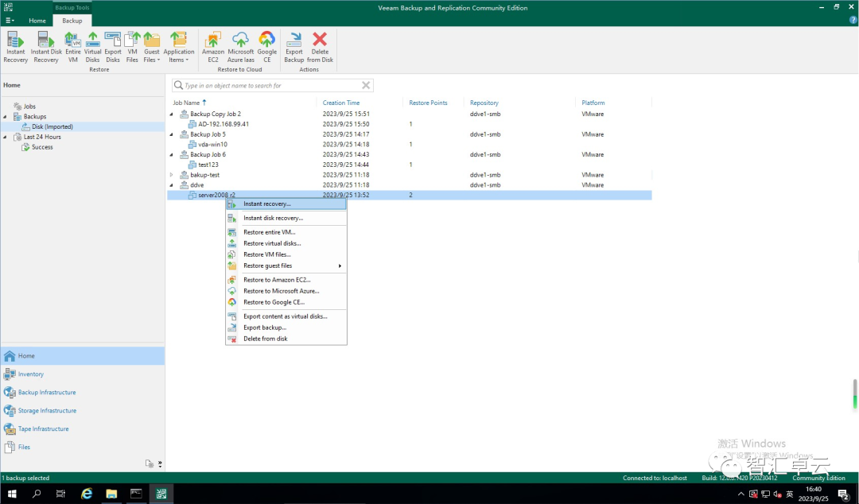Open Restore guest files submenu

pyautogui.click(x=286, y=266)
